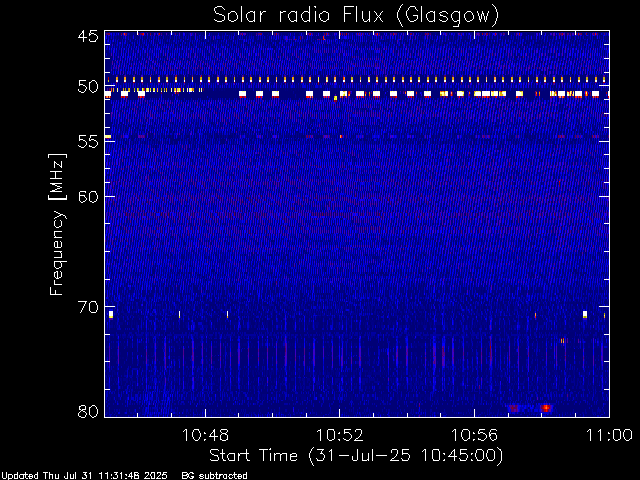The height and width of the screenshot is (480, 640).
Task: Click the 60 frequency tick label
Action: coord(88,196)
